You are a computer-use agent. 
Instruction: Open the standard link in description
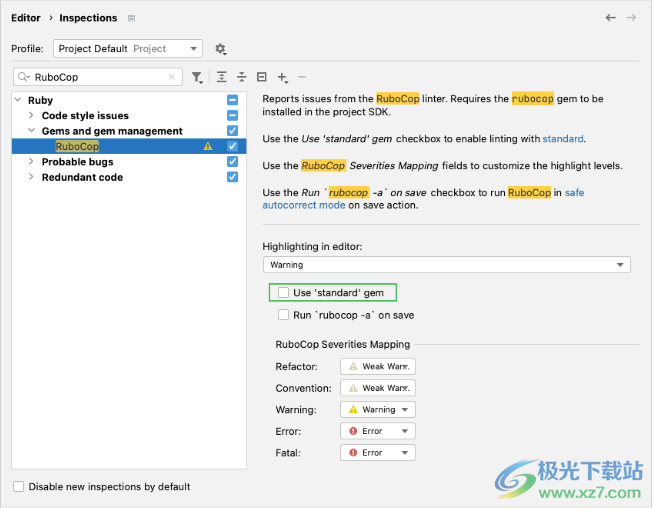pos(563,139)
